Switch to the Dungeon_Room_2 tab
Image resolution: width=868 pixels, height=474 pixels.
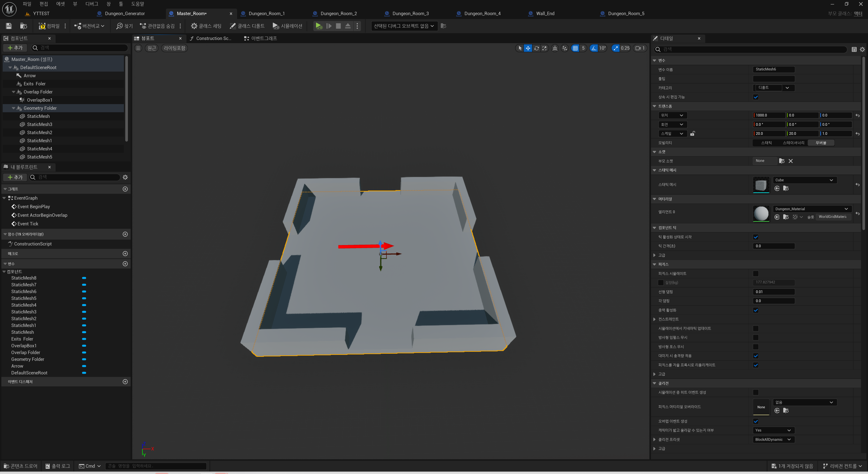pyautogui.click(x=338, y=14)
